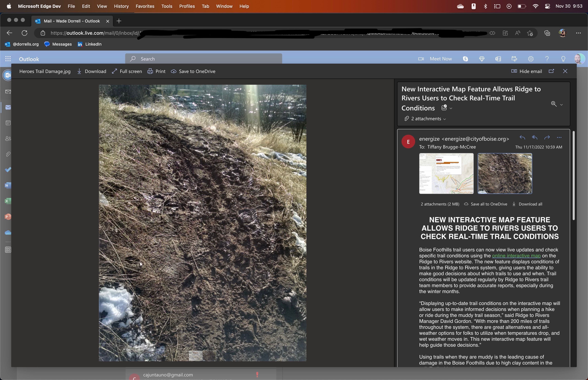
Task: Open the Favorites menu
Action: (145, 6)
